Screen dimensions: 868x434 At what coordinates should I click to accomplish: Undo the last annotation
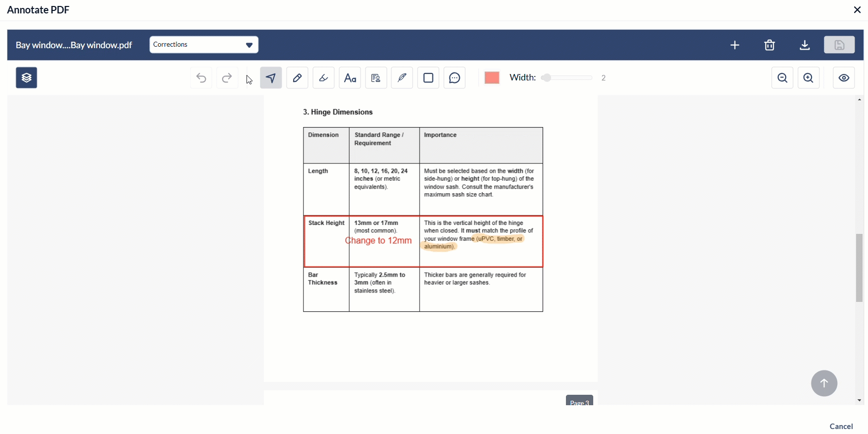pos(201,78)
